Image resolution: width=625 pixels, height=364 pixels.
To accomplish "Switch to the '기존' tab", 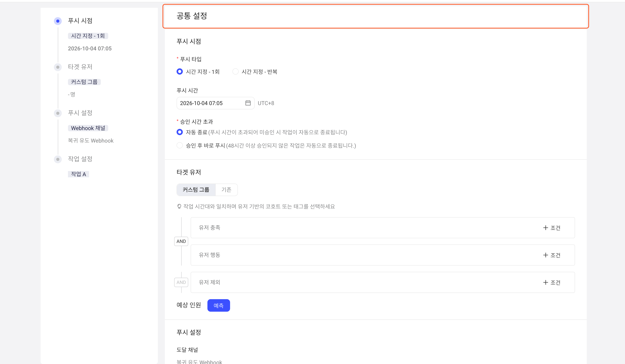I will (226, 190).
